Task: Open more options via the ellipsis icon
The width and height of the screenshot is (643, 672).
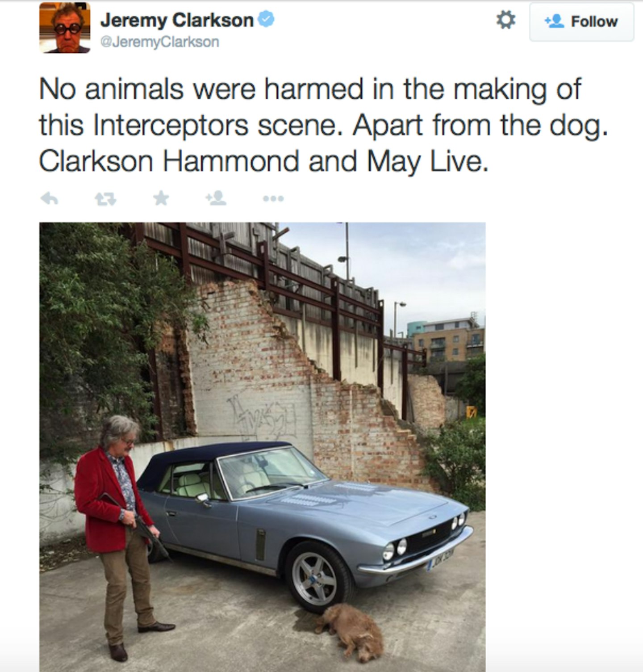Action: click(x=273, y=198)
